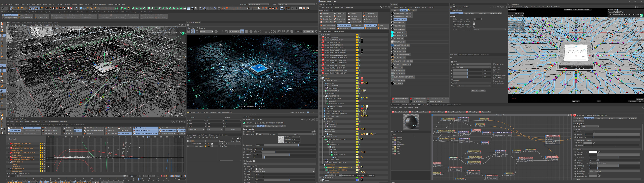Select the CPU PARTICLE 1 ID7 cyan material
644x183 pixels.
click(392, 32)
